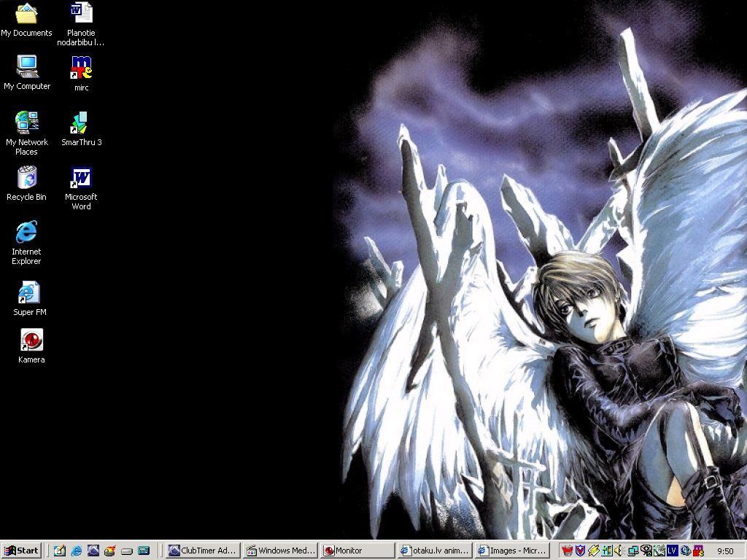
Task: Open the mirc shortcut on the desktop
Action: pos(81,68)
